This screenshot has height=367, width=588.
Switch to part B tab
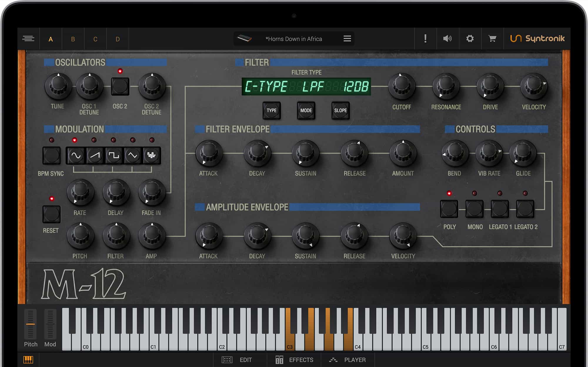tap(73, 39)
